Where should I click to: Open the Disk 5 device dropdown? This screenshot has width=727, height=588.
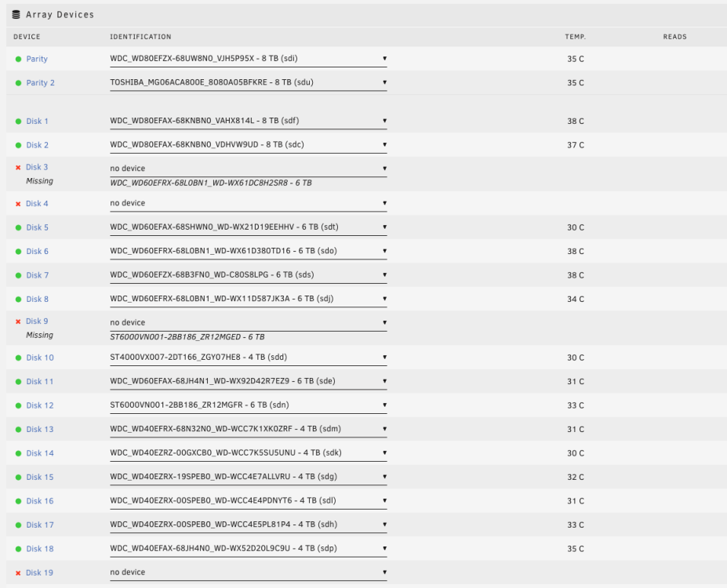248,227
